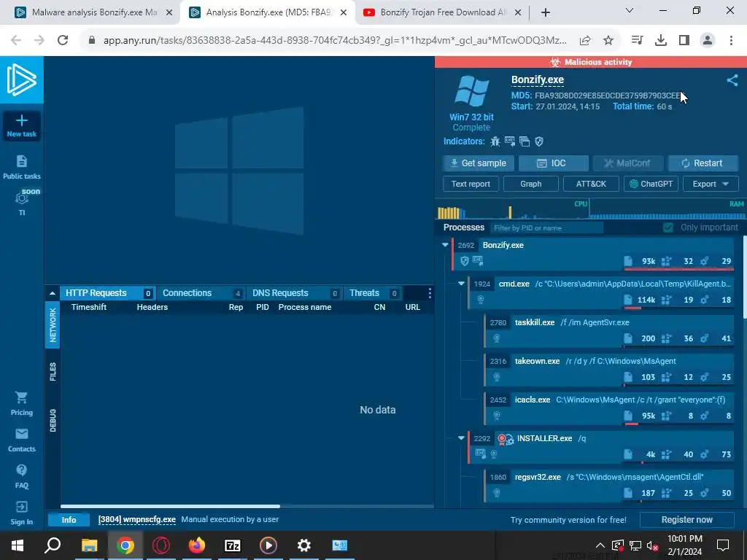Screen dimensions: 747x560
Task: Open network panel three-dot menu
Action: (430, 293)
